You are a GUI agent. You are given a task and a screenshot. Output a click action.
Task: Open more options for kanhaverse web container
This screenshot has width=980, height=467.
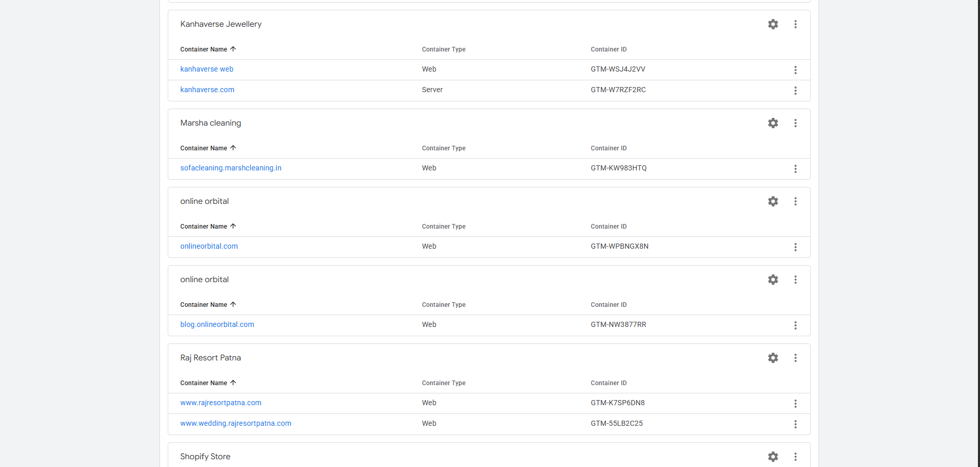pos(795,70)
